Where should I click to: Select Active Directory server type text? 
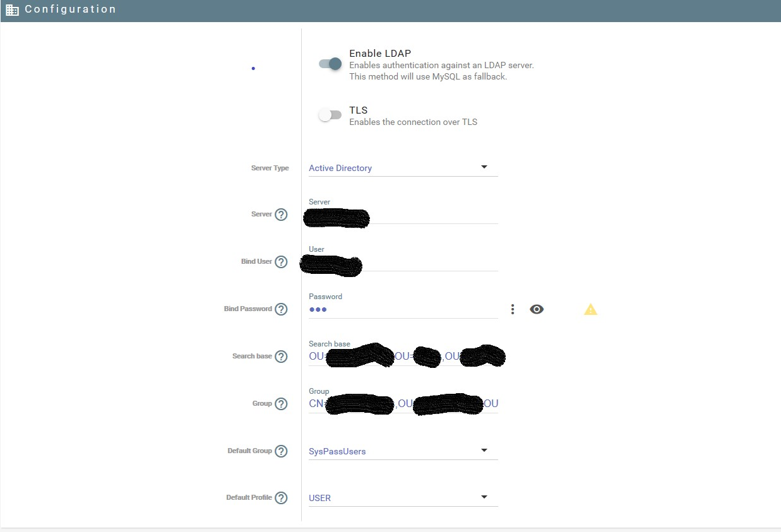(x=340, y=168)
